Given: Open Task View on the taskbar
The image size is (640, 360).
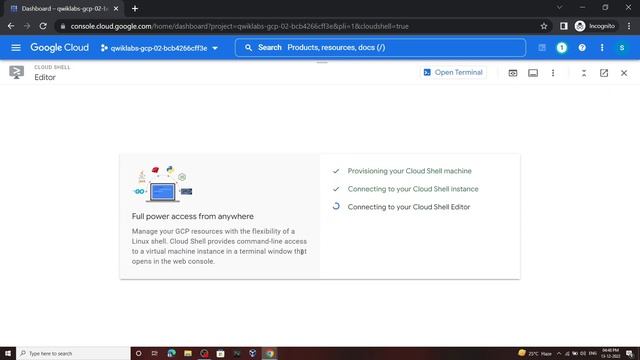Looking at the screenshot, I should pyautogui.click(x=155, y=353).
